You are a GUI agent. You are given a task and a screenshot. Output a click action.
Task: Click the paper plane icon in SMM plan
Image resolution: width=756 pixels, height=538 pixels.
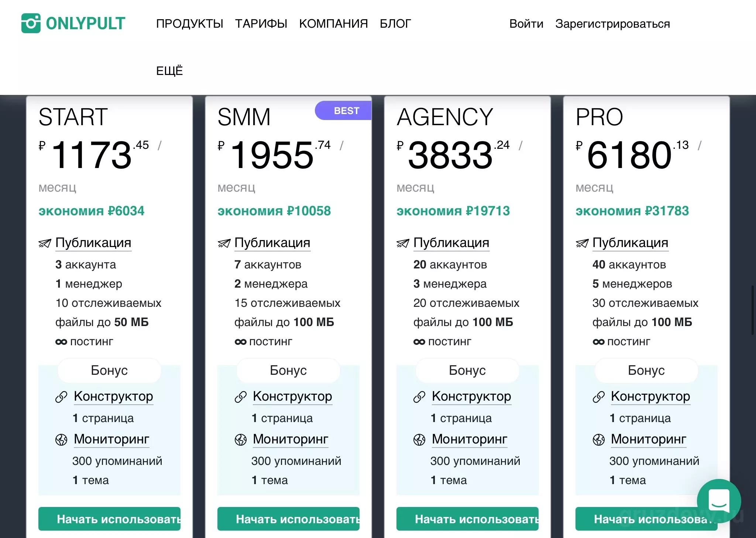click(x=224, y=243)
